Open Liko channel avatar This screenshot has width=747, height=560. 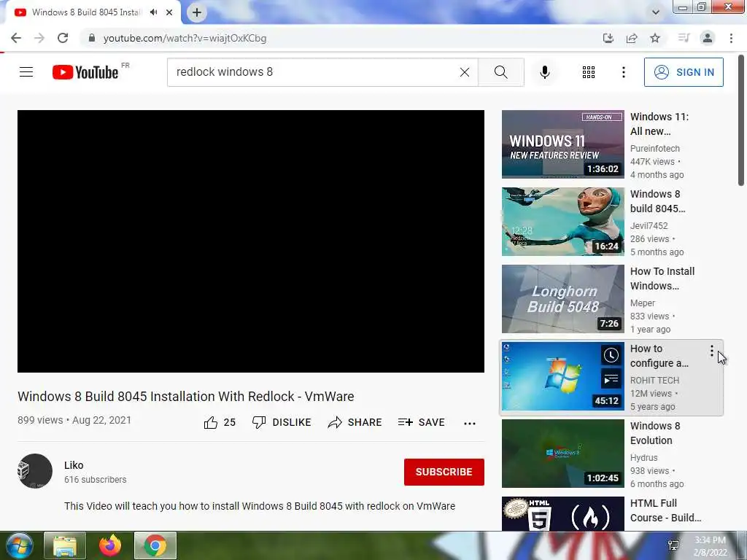click(35, 471)
